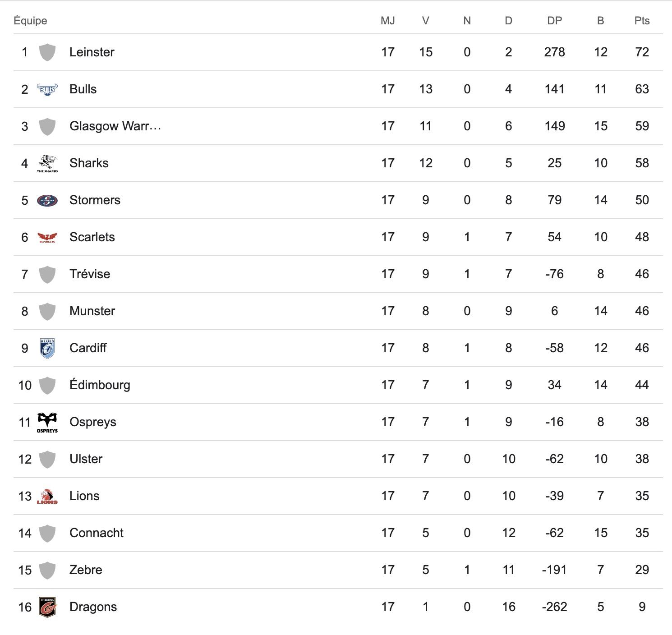Open the Leinster team link
The height and width of the screenshot is (635, 672).
point(92,52)
